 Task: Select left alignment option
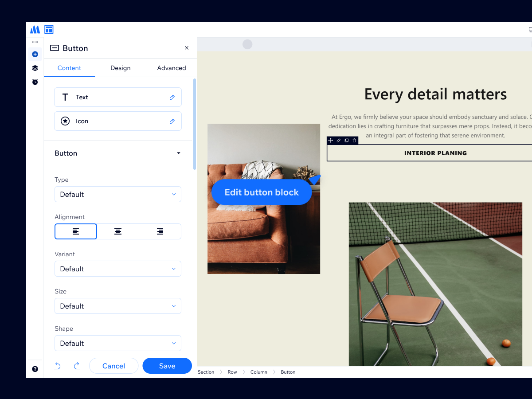click(76, 231)
